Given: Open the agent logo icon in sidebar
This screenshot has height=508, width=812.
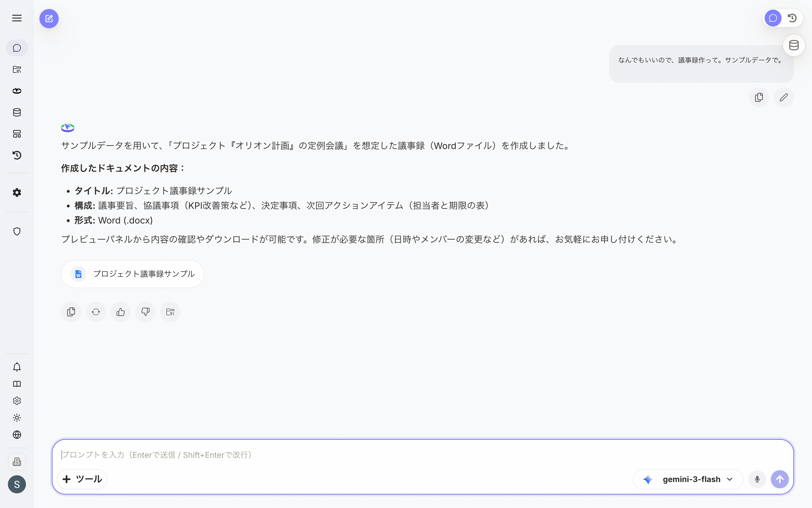Looking at the screenshot, I should pyautogui.click(x=17, y=91).
